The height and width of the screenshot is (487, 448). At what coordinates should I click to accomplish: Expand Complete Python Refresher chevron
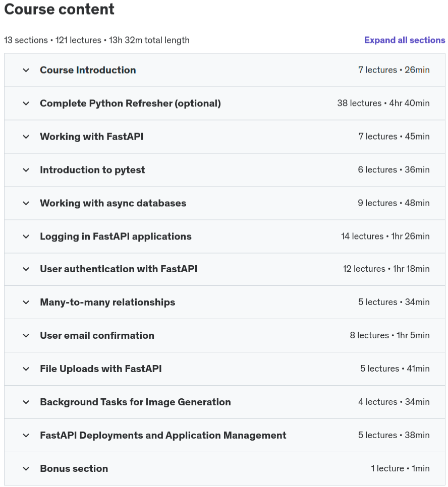point(26,103)
